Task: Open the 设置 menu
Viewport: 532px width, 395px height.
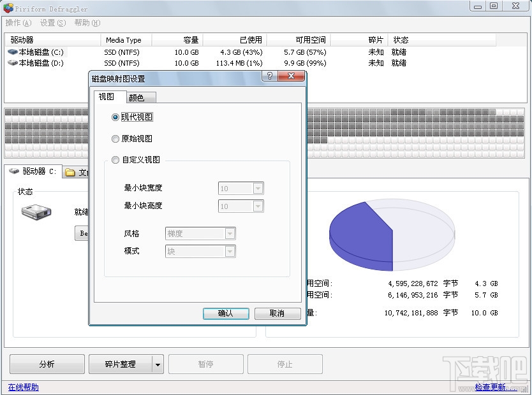Action: click(52, 23)
